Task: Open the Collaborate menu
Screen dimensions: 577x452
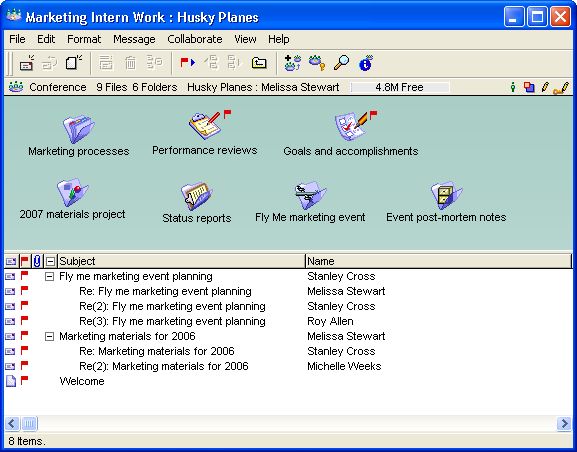Action: (195, 39)
